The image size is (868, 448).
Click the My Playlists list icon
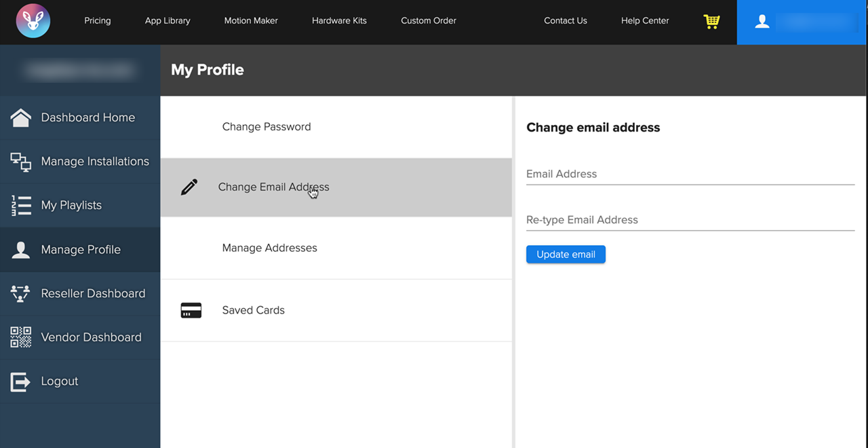pyautogui.click(x=20, y=205)
